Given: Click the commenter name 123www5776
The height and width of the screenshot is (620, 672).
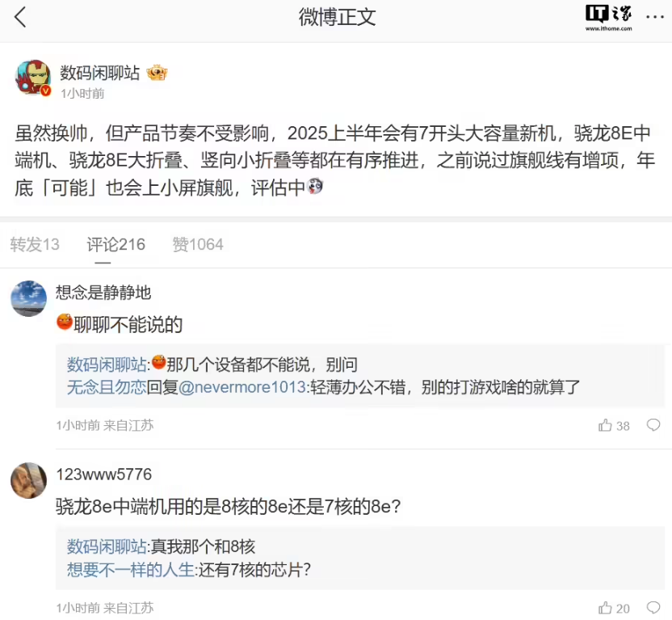Looking at the screenshot, I should pos(103,474).
